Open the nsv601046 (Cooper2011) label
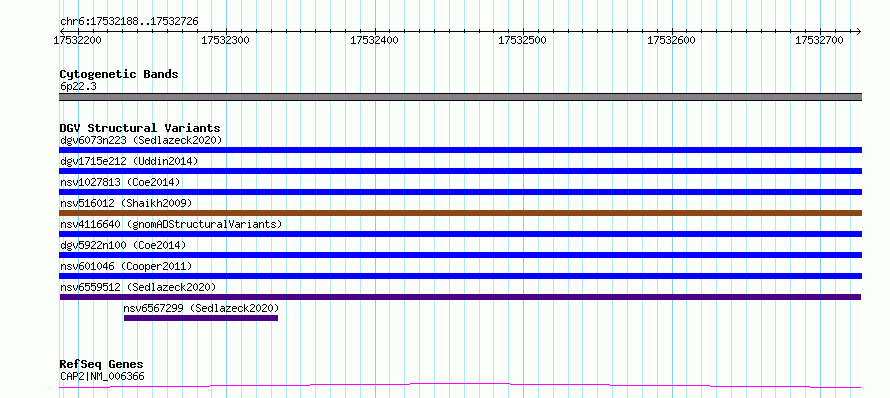890x398 pixels. pos(126,266)
